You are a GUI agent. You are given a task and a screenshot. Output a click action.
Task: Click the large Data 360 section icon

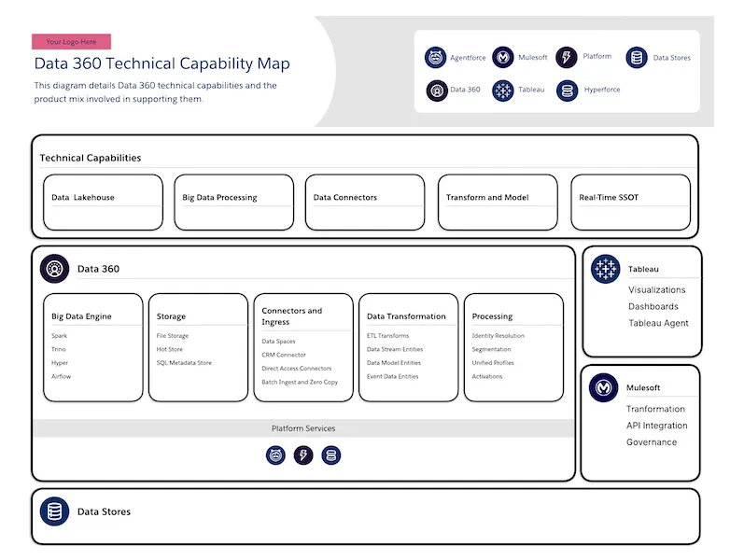54,269
